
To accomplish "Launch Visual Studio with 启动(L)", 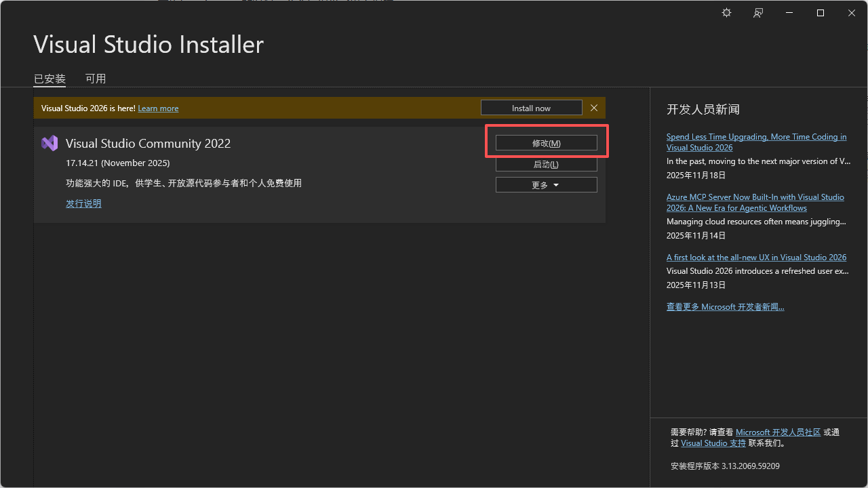I will [546, 164].
